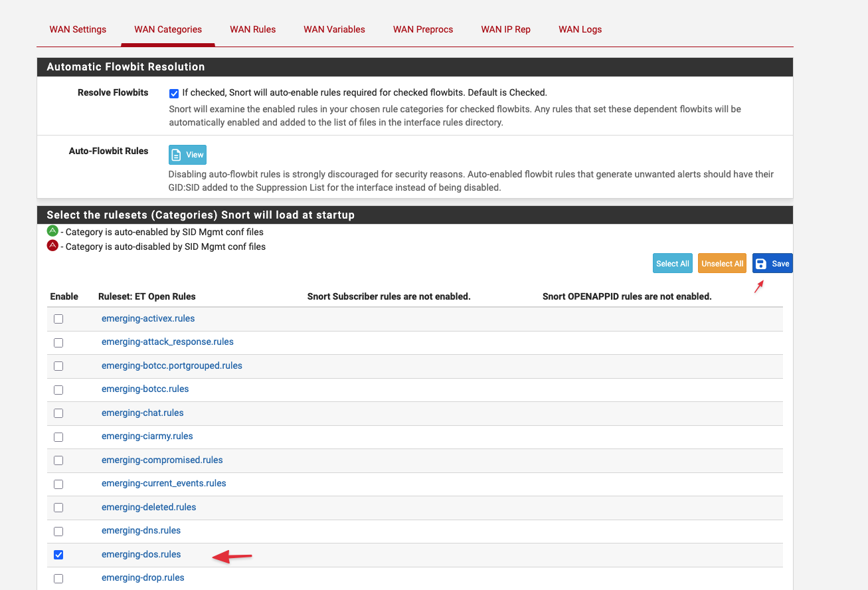Image resolution: width=868 pixels, height=590 pixels.
Task: Open the emerging-attack_response.rules link
Action: tap(167, 342)
